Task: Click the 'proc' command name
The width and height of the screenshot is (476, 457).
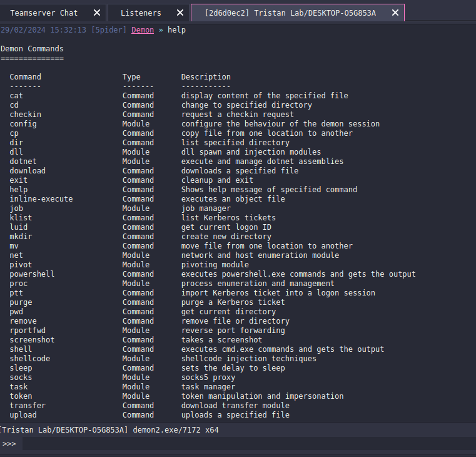Action: (19, 284)
